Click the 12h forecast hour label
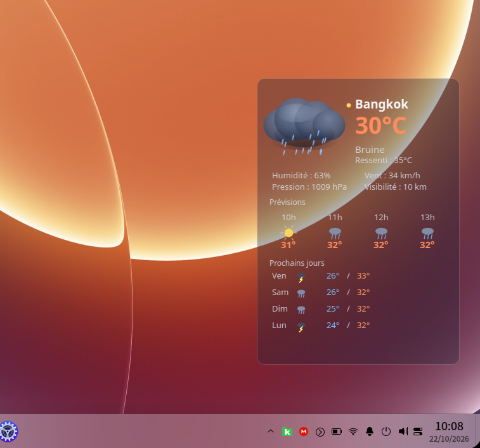Screen dimensions: 480x448 [381, 218]
